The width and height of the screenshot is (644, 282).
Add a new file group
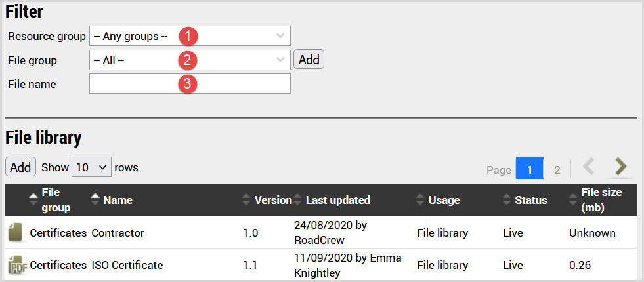coord(309,60)
